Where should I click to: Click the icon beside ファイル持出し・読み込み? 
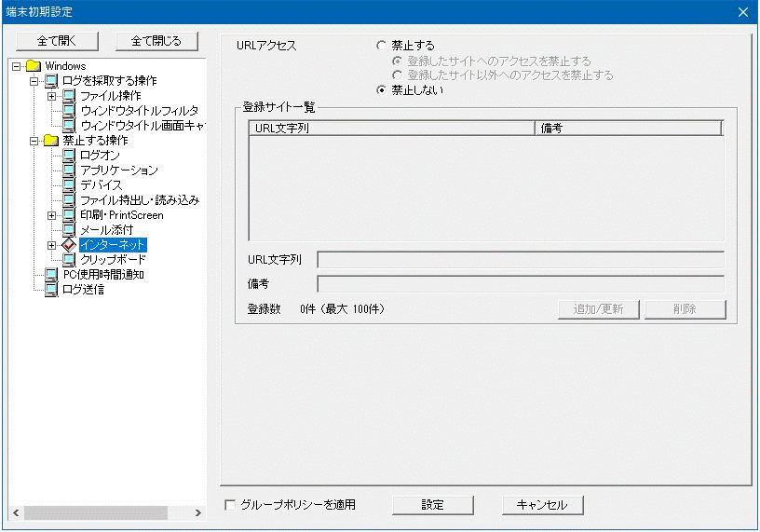coord(69,199)
